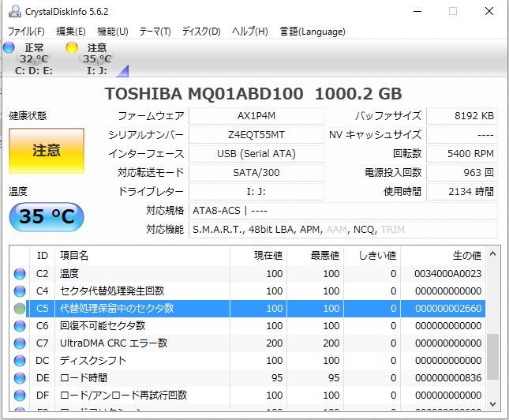Open the 編集(E) menu

click(71, 32)
